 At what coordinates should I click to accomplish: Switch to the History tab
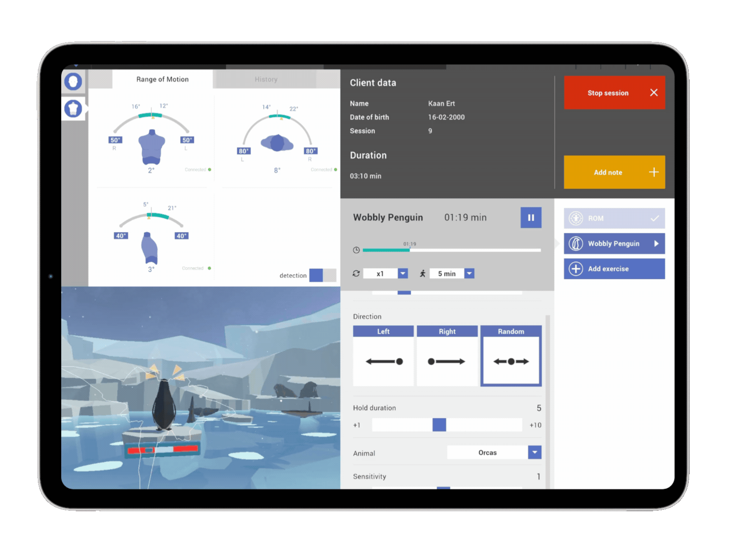point(266,79)
